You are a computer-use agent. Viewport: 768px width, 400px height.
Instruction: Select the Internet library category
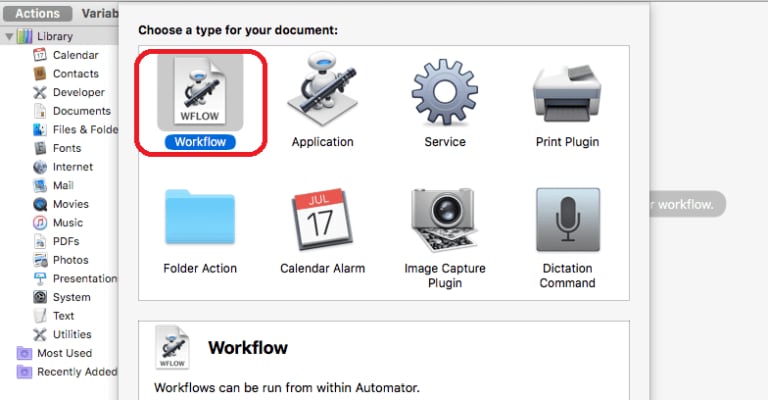tap(72, 167)
